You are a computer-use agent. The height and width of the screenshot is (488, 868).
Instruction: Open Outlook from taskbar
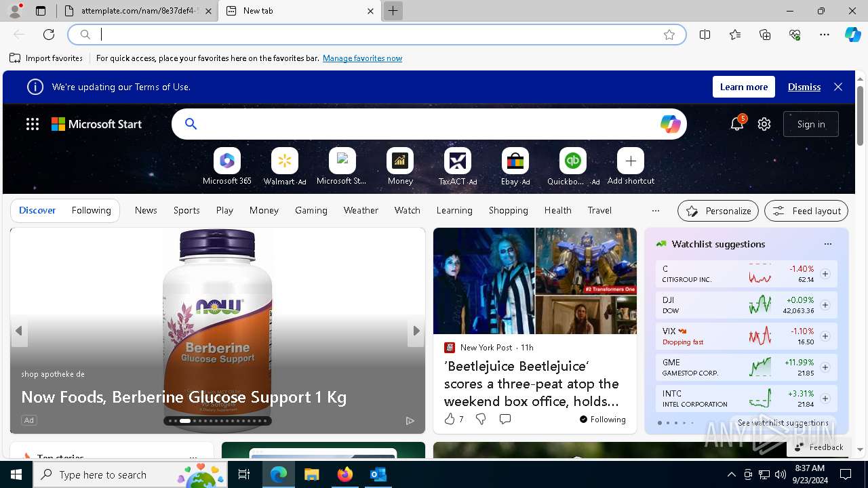(x=378, y=474)
